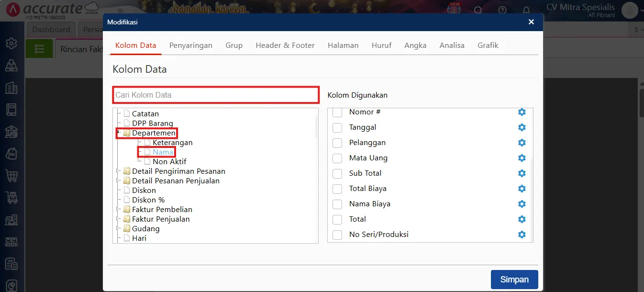
Task: Click gear icon for No Seri/Produksi
Action: pyautogui.click(x=522, y=235)
